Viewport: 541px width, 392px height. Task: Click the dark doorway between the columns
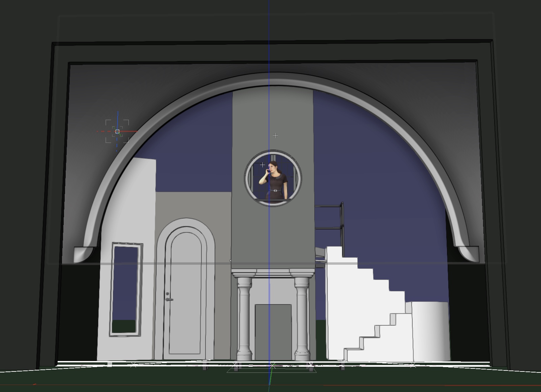[273, 332]
